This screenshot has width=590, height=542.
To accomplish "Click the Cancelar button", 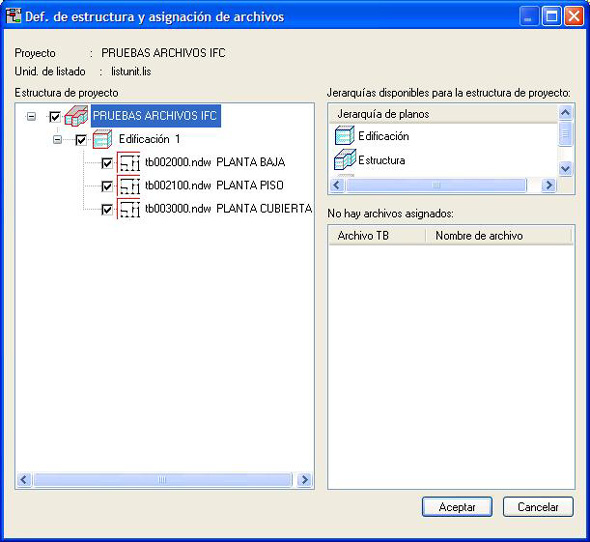I will click(538, 507).
